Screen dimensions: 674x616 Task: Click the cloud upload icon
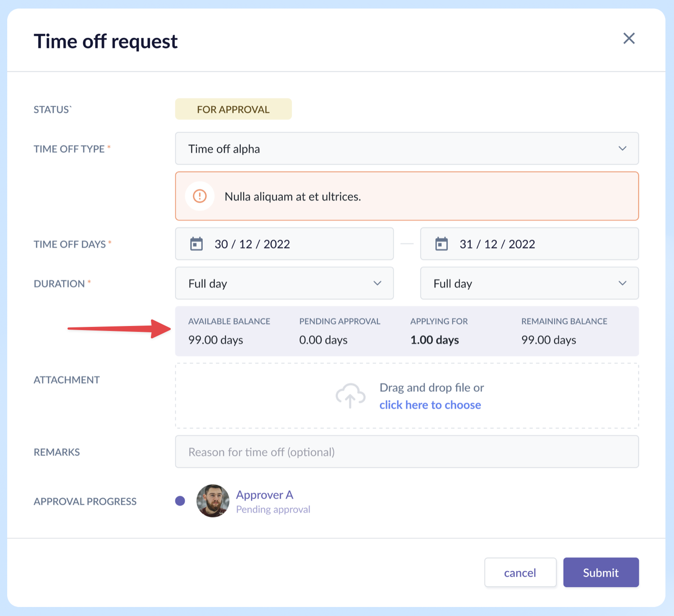(350, 396)
